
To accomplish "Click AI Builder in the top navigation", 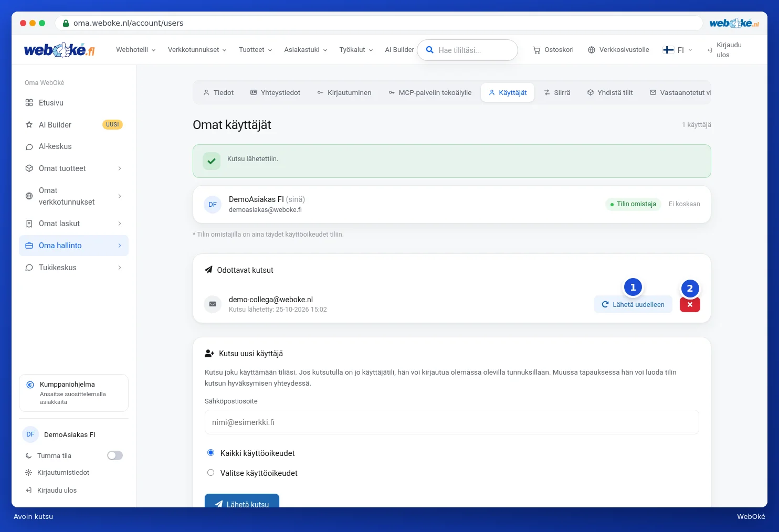I will point(399,50).
